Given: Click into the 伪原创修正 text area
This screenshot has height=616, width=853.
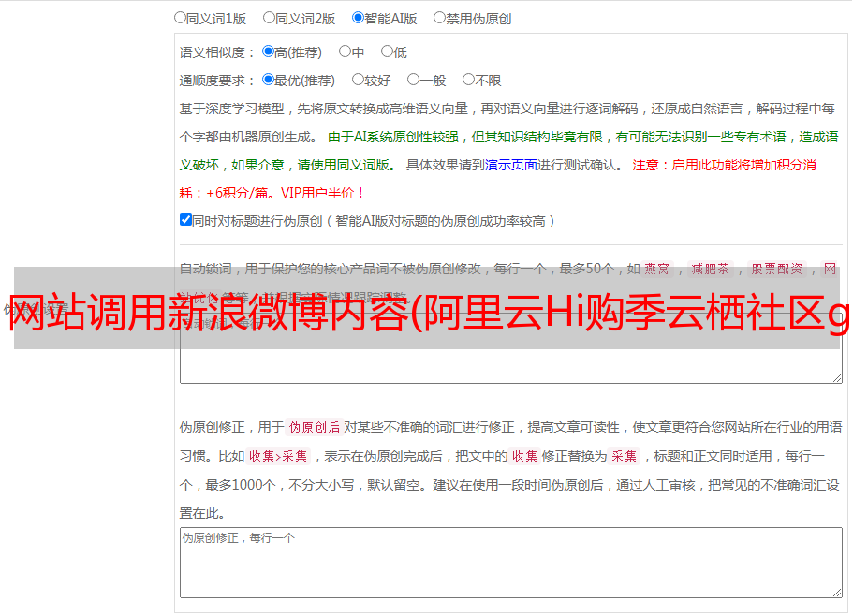Looking at the screenshot, I should pos(511,563).
